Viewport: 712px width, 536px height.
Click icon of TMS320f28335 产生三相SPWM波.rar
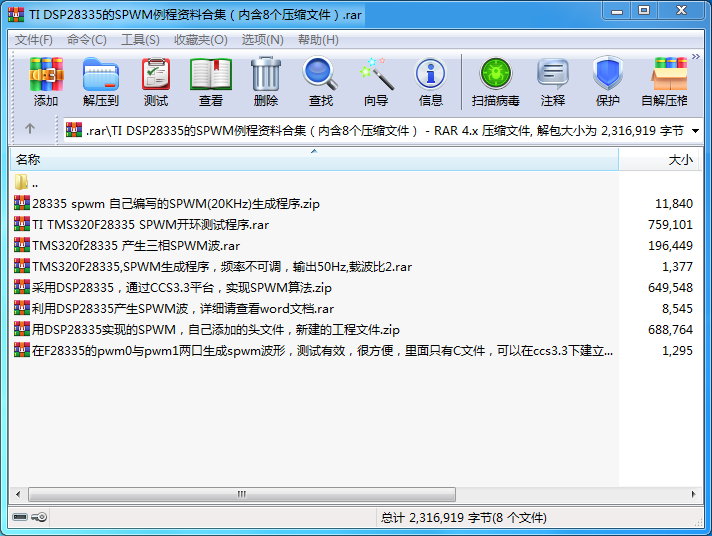click(22, 245)
